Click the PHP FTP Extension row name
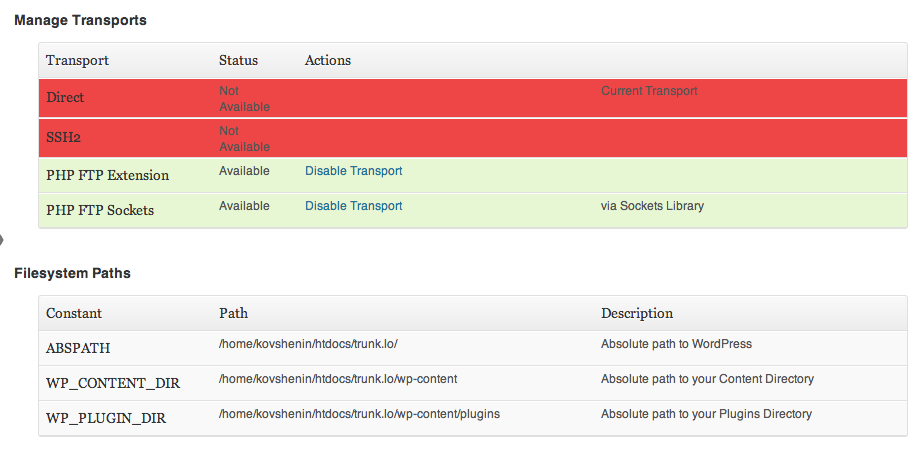 pyautogui.click(x=108, y=176)
